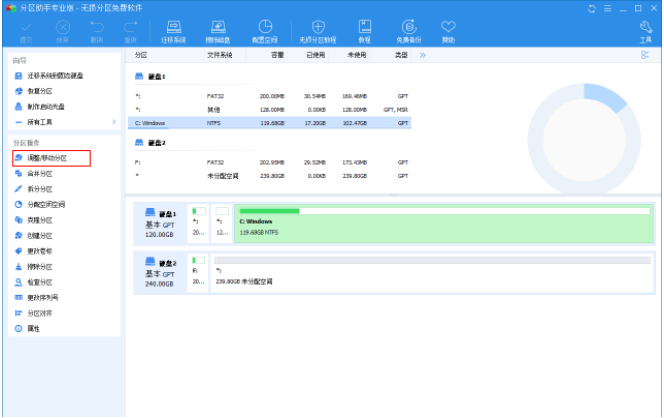
Task: Open the 工具 wrench icon at top right
Action: click(x=645, y=30)
